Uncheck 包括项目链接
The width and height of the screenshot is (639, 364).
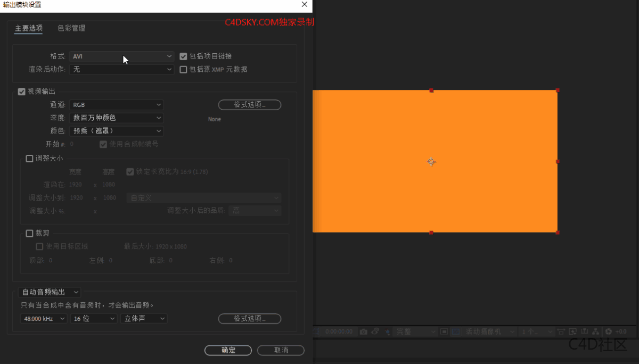click(x=183, y=56)
